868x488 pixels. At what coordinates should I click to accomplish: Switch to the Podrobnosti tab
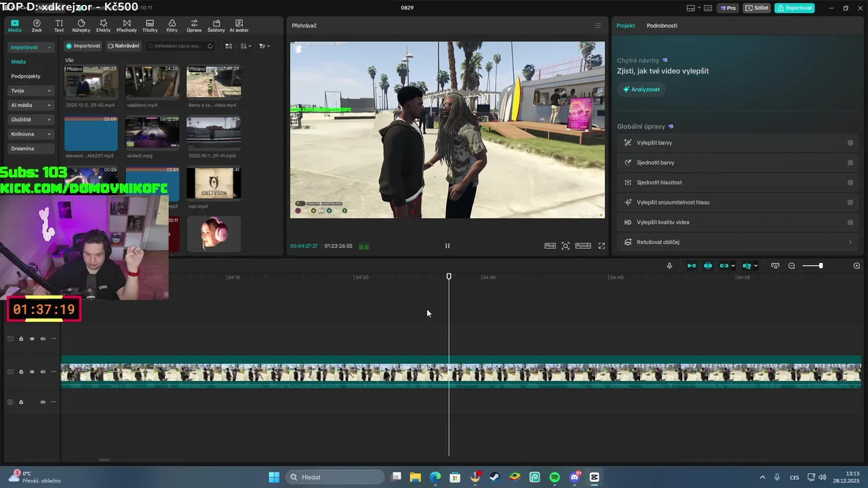662,26
